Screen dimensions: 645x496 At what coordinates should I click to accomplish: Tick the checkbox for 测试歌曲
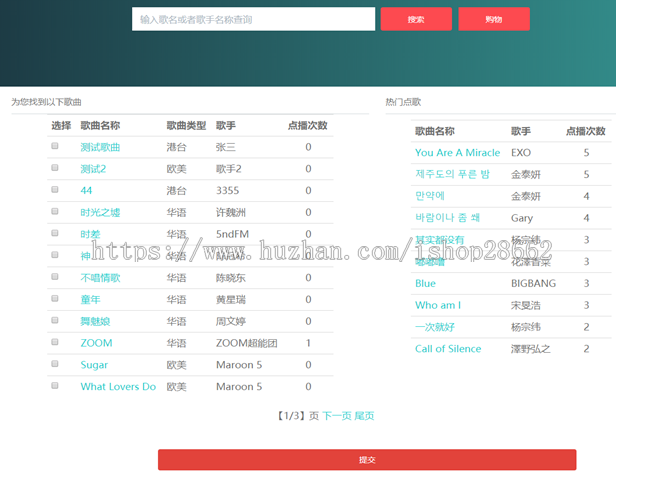(x=55, y=146)
